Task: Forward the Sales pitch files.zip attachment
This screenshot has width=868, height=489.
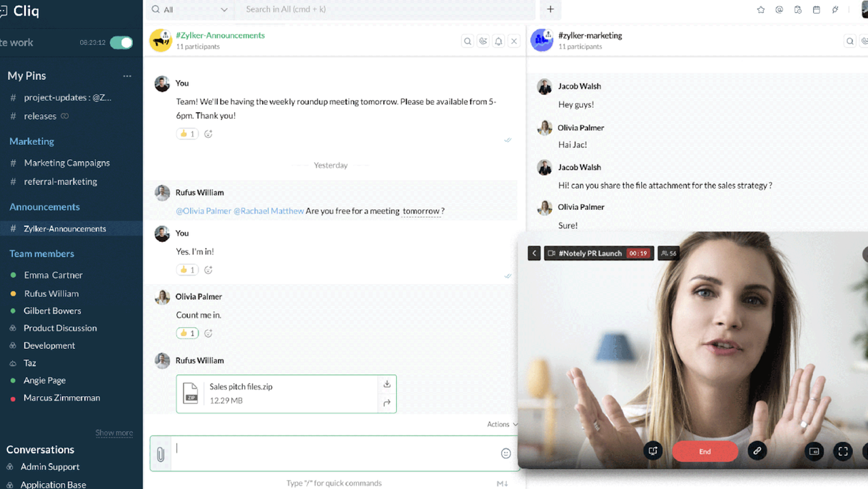Action: [387, 403]
